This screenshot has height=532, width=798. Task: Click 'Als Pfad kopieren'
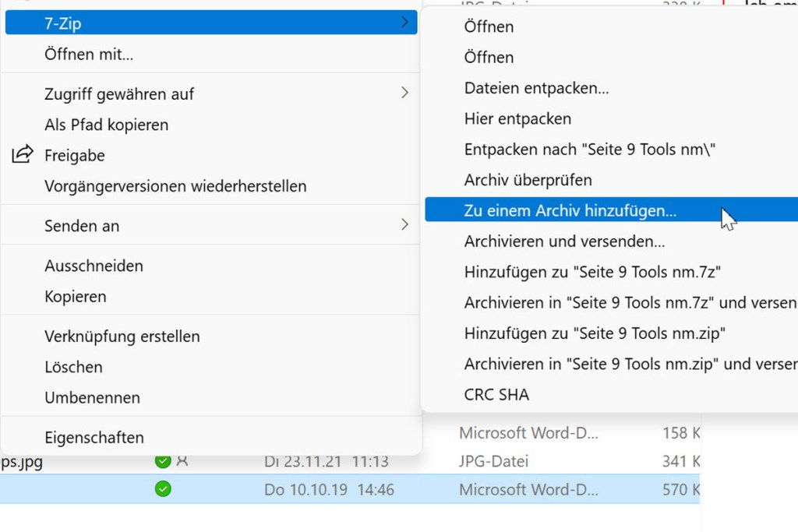(106, 125)
